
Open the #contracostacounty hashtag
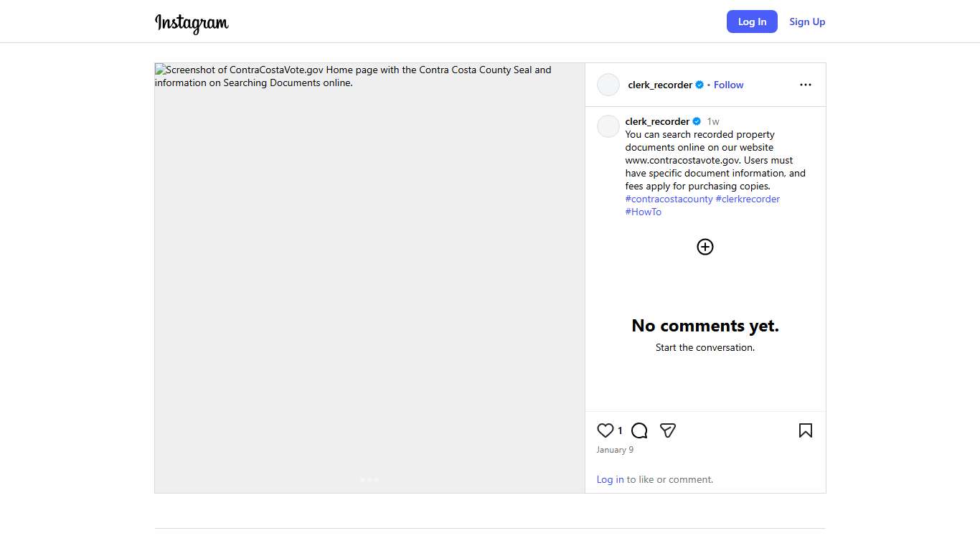[x=669, y=199]
